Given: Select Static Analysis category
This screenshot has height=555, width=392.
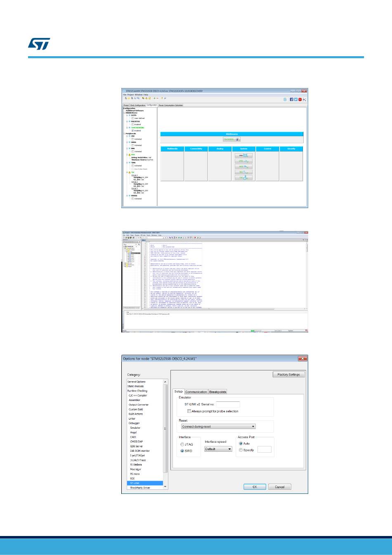Looking at the screenshot, I should point(136,386).
